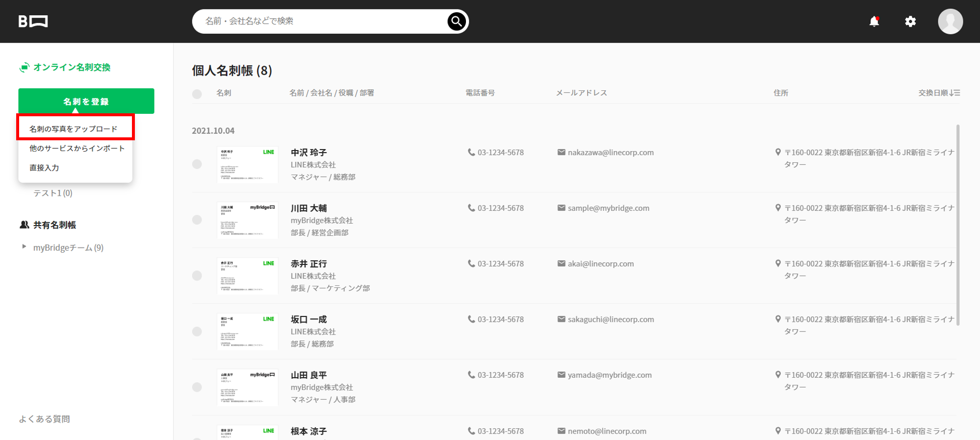Viewport: 980px width, 440px height.
Task: Open settings gear icon
Action: coord(910,22)
